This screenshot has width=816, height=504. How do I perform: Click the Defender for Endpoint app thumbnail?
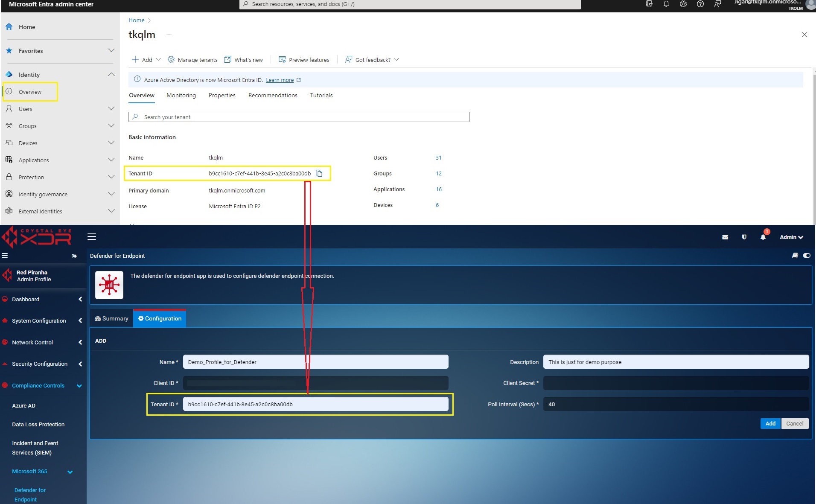[109, 285]
